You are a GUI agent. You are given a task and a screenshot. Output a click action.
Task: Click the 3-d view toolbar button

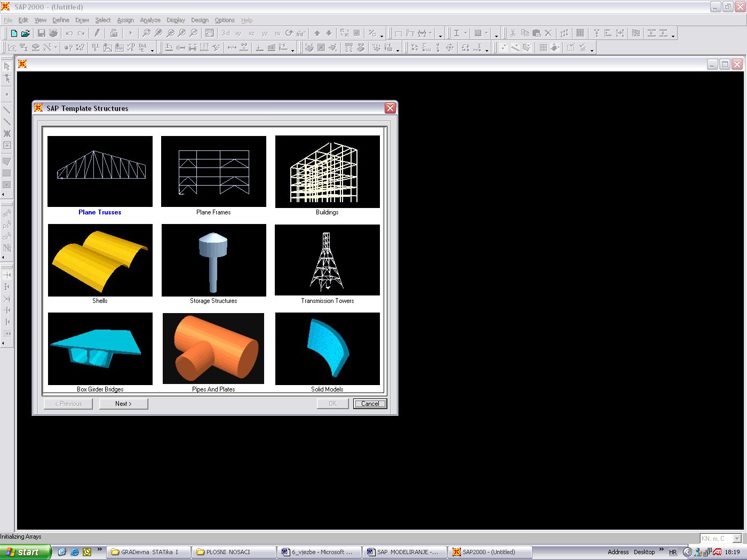pyautogui.click(x=226, y=33)
